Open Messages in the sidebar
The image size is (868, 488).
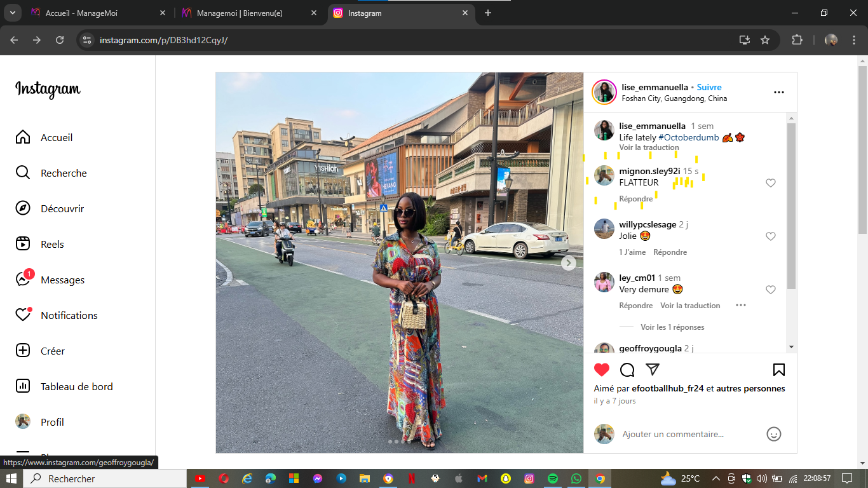click(x=62, y=280)
